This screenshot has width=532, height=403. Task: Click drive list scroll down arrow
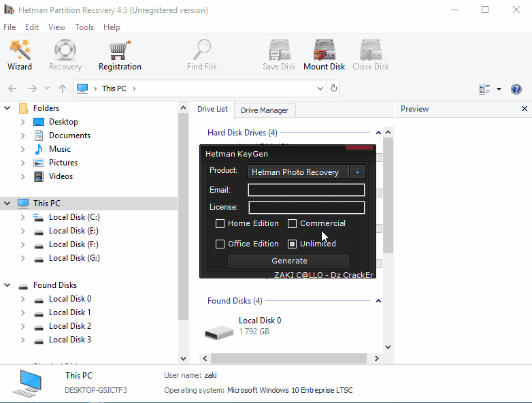tap(388, 347)
